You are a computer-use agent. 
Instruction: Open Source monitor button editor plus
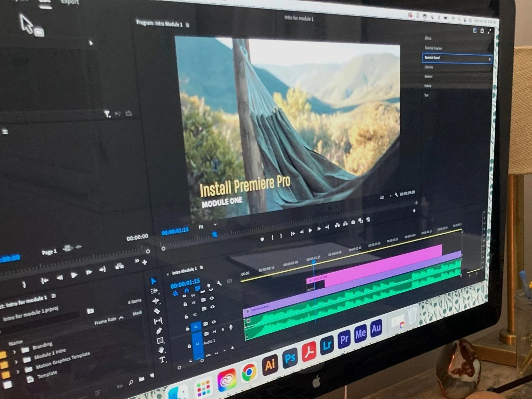[x=145, y=262]
